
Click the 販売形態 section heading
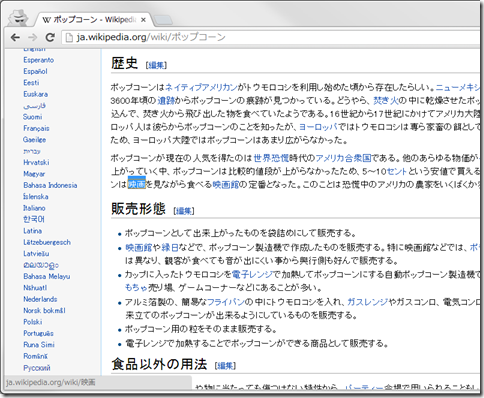coord(138,209)
